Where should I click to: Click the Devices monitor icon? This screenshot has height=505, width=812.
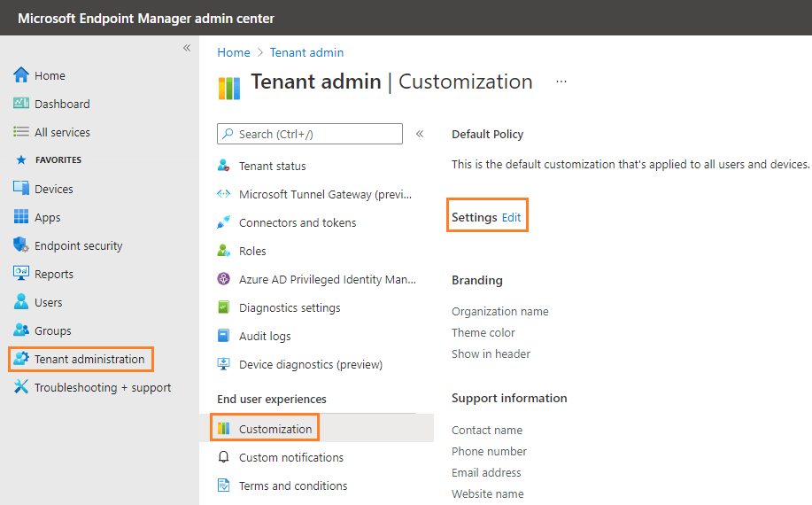coord(20,188)
